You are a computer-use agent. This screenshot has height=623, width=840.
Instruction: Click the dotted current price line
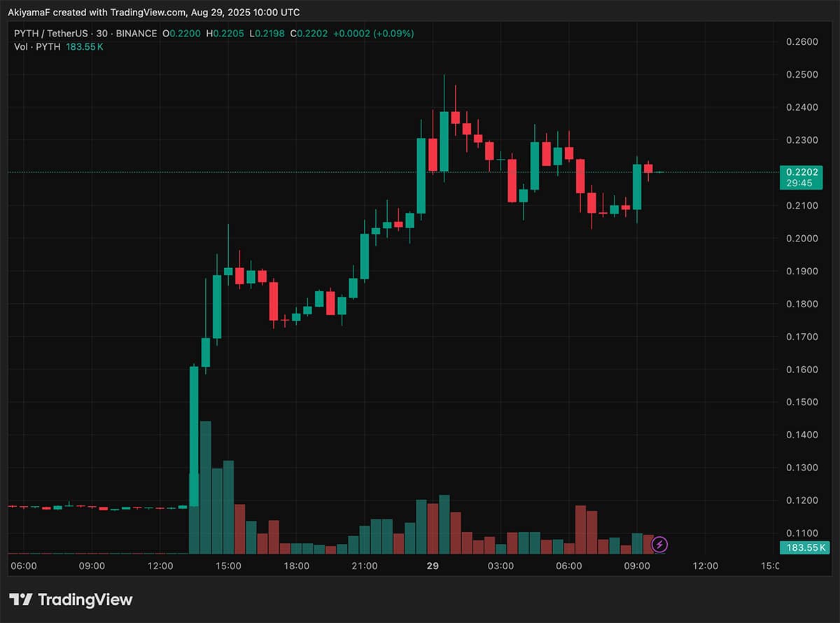point(350,172)
